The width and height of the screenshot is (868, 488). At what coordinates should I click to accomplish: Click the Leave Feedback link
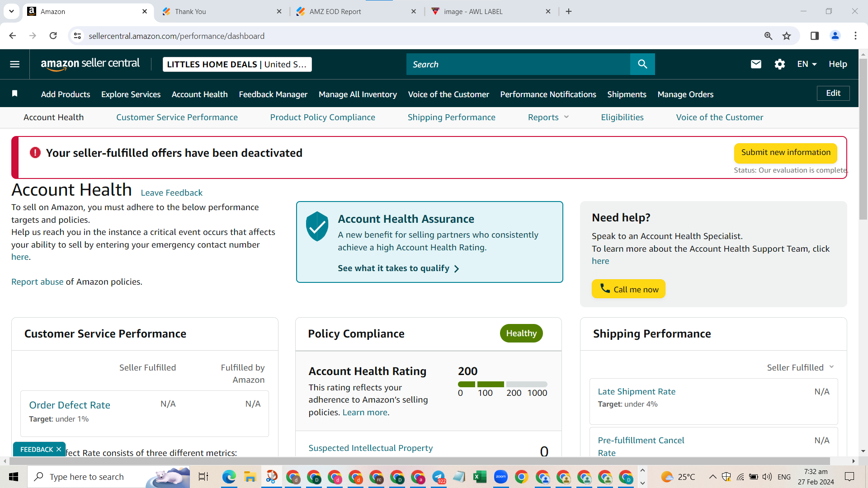coord(172,193)
